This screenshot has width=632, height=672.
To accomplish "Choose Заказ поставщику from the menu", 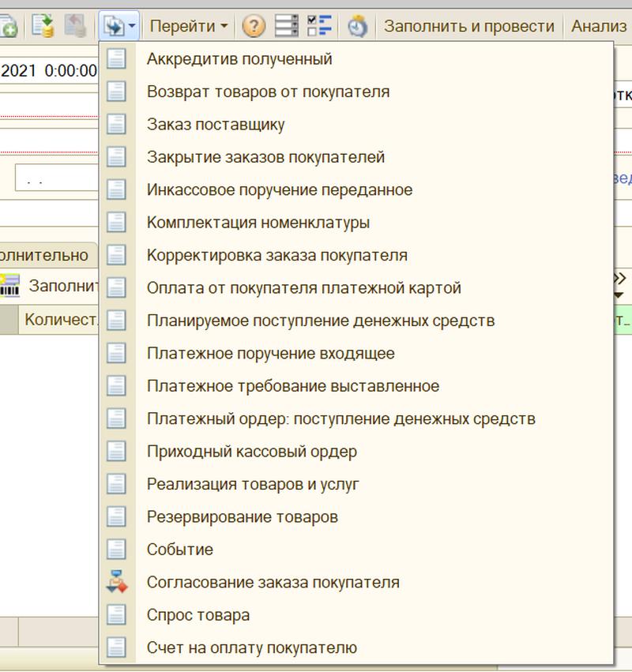I will (x=355, y=124).
